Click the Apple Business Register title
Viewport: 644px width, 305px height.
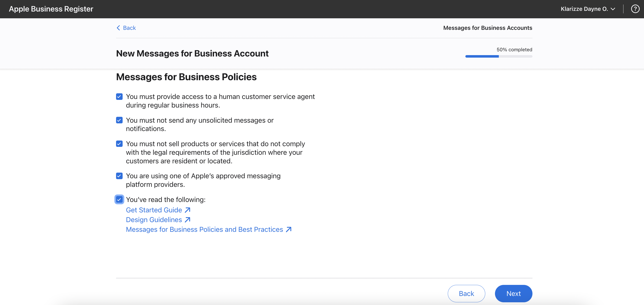(51, 9)
